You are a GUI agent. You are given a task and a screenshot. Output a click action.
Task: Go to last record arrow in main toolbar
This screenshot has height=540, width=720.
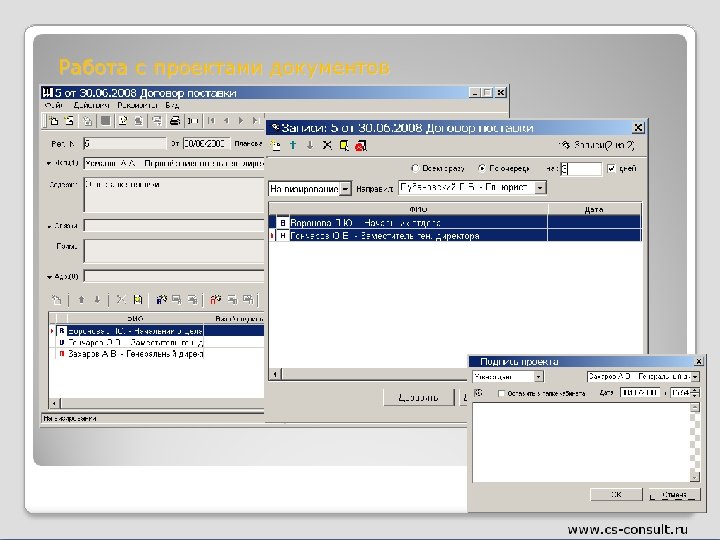tap(256, 121)
